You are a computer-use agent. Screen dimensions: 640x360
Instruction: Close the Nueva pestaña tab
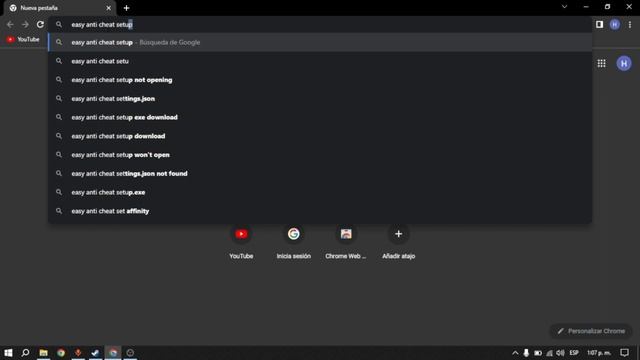pyautogui.click(x=108, y=8)
